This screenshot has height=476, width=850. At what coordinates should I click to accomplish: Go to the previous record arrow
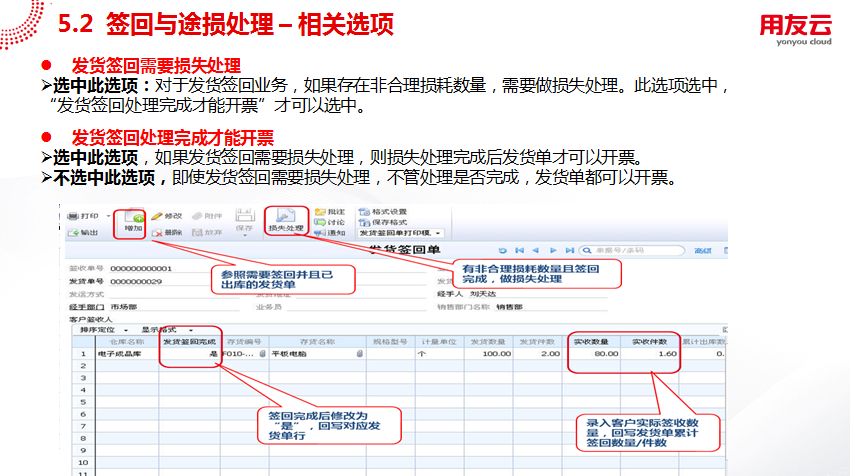(536, 250)
